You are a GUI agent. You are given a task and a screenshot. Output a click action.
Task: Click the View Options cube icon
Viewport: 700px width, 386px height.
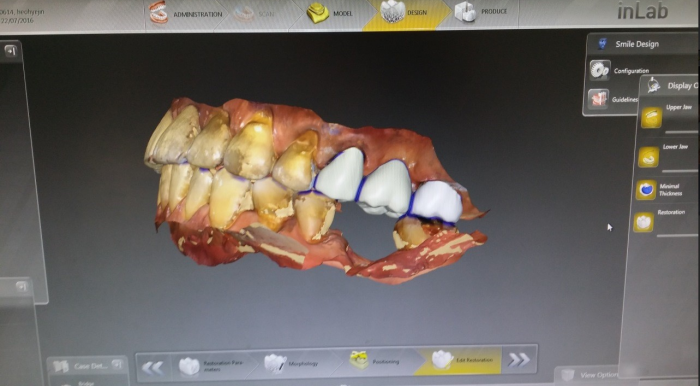pos(568,375)
